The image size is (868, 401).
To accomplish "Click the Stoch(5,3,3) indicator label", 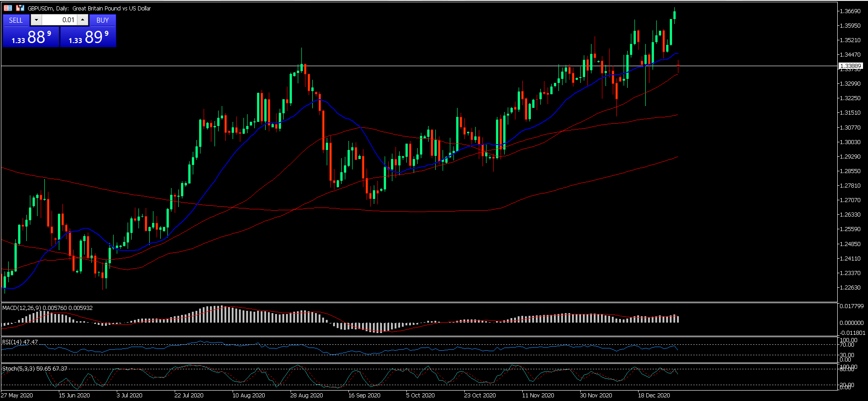I will [35, 368].
